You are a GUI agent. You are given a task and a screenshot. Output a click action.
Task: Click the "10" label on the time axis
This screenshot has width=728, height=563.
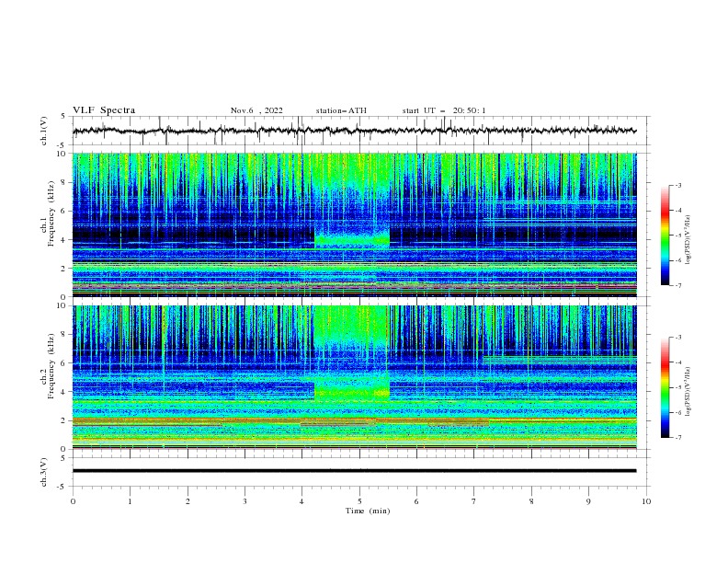646,501
